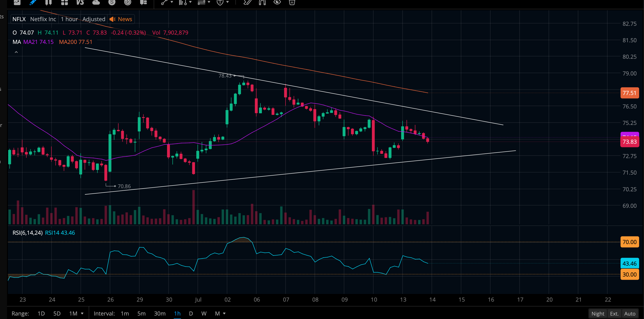This screenshot has width=644, height=319.
Task: Click the orange News megaphone icon
Action: [113, 19]
